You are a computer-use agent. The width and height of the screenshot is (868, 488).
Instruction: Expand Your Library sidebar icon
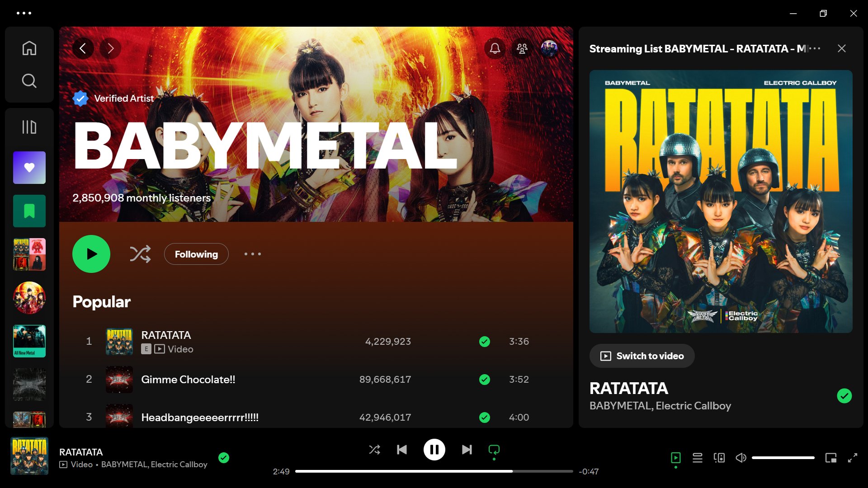click(x=29, y=127)
